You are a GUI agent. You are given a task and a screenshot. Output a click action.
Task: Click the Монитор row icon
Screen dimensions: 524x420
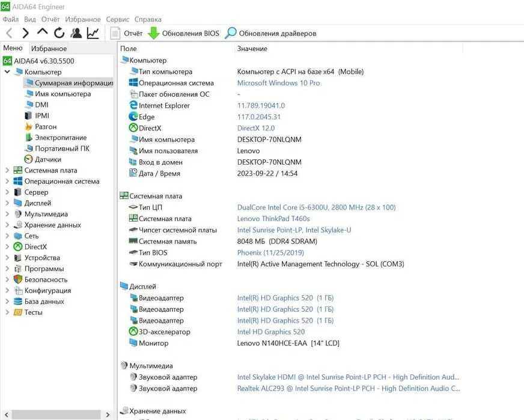(133, 343)
